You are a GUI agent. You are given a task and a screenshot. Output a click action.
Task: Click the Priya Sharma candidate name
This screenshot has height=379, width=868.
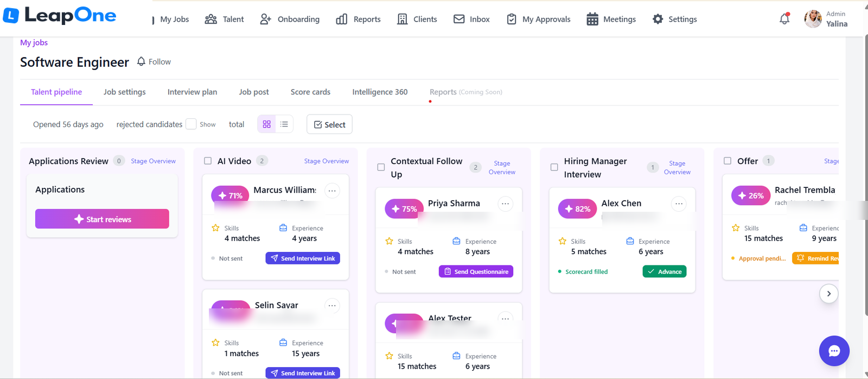tap(454, 203)
